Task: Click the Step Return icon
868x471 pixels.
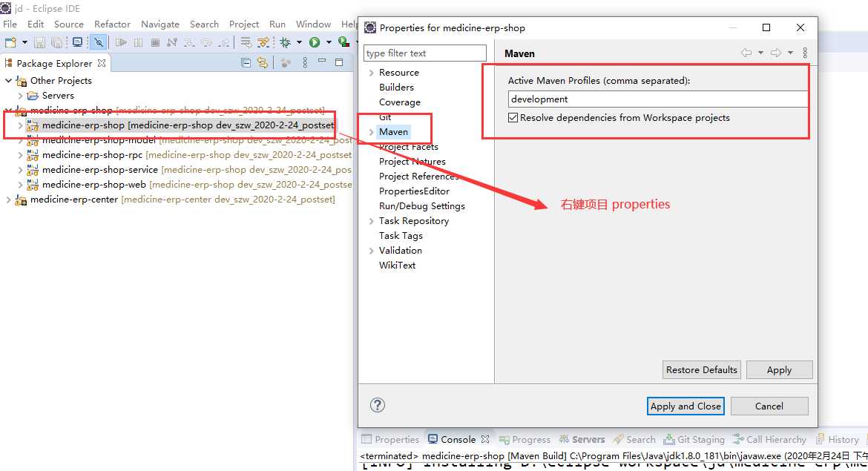Action: coord(223,42)
